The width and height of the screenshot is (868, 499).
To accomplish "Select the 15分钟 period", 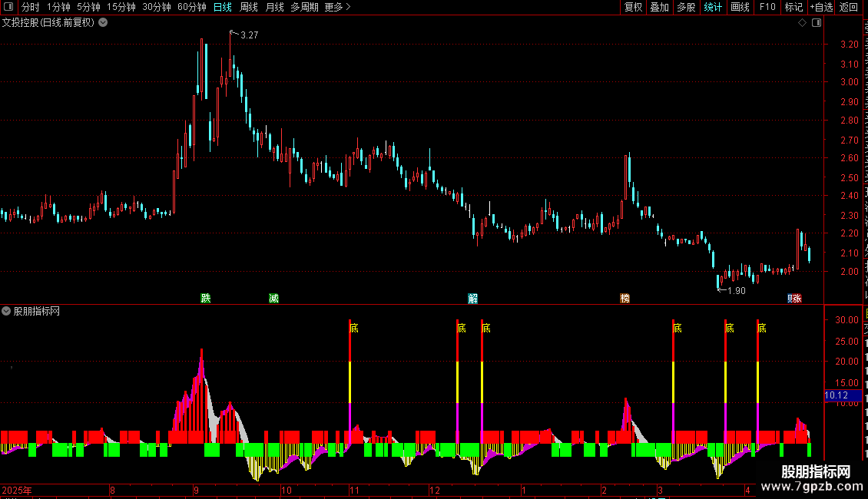I will tap(121, 7).
